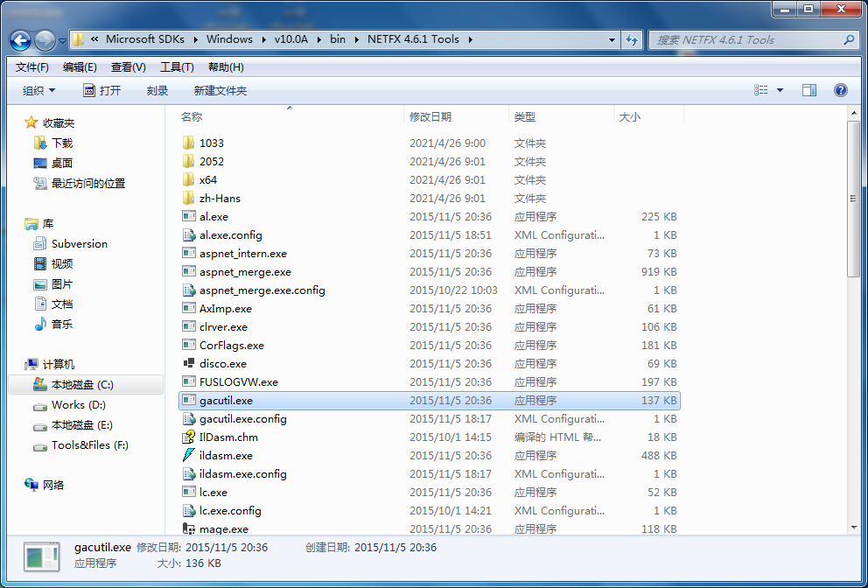
Task: Toggle the preview pane
Action: coord(808,89)
